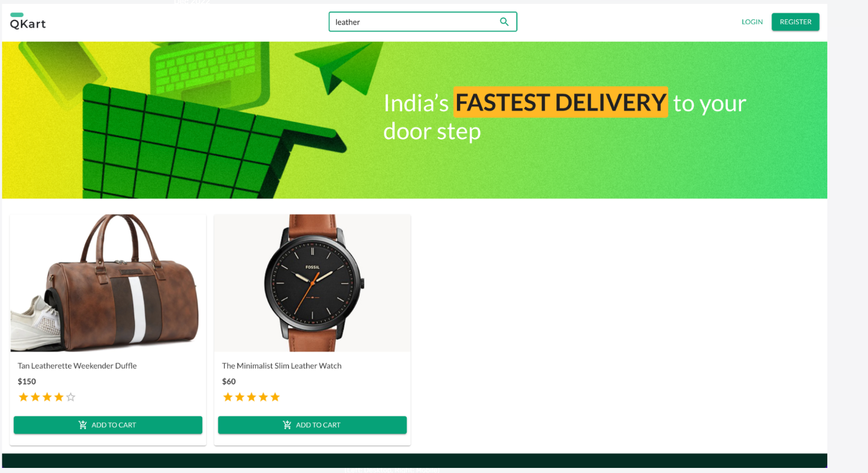Click The Minimalist Slim Leather Watch title
868x473 pixels.
[282, 366]
